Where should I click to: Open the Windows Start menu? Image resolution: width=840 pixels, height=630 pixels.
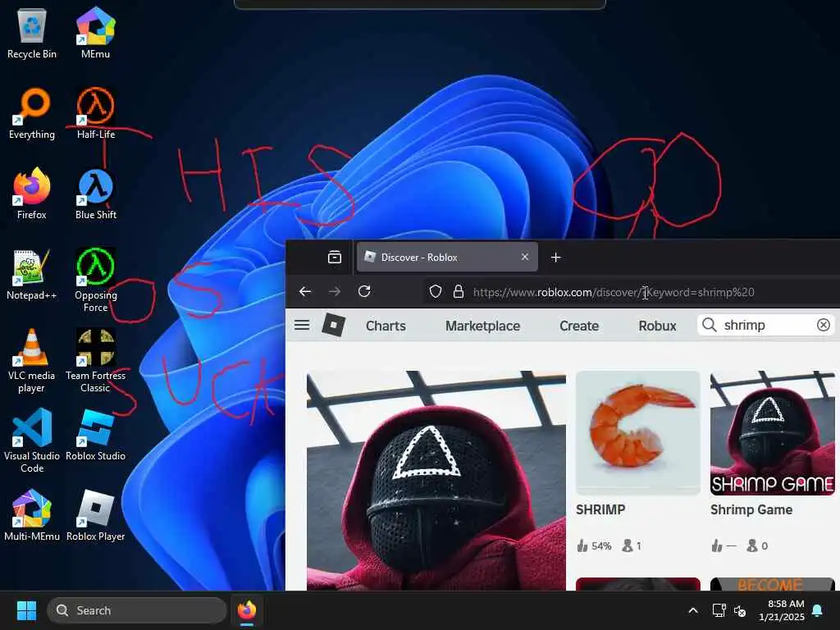(26, 610)
